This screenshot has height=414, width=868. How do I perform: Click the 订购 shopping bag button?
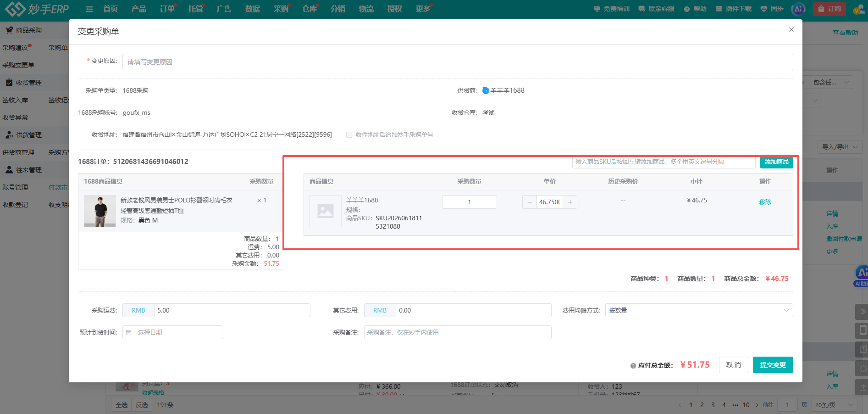coord(829,9)
